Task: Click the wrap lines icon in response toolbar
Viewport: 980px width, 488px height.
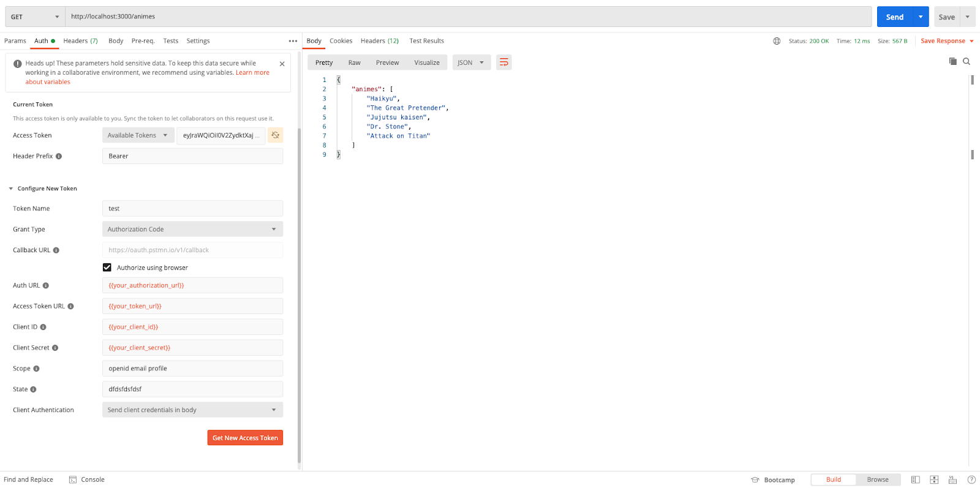Action: 503,62
